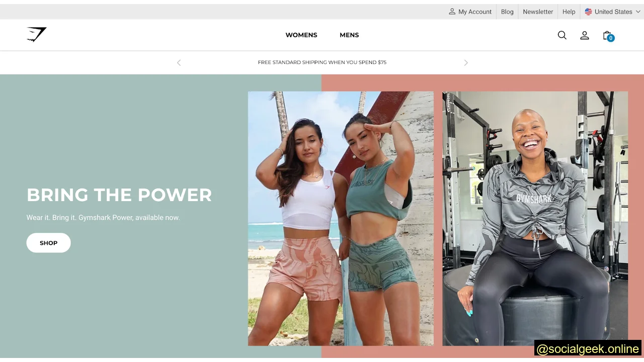Open the country chevron next to the flag
Image resolution: width=644 pixels, height=362 pixels.
(x=638, y=12)
